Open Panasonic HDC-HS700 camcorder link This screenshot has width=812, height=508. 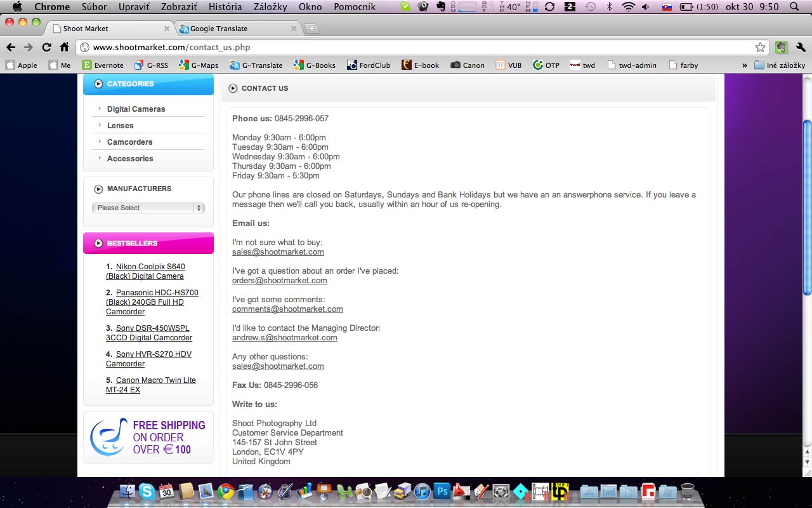click(152, 302)
